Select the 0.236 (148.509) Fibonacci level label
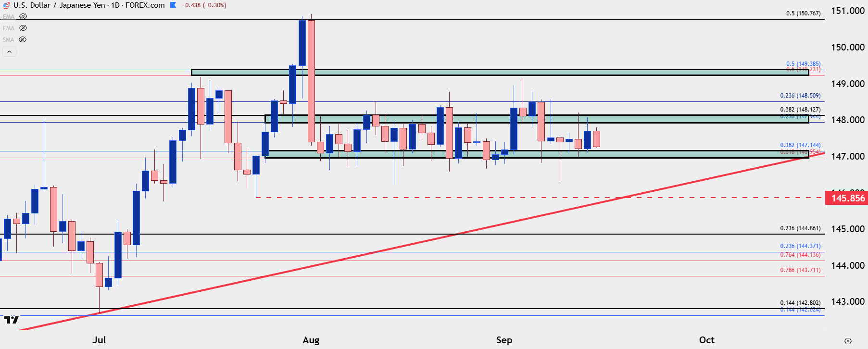Viewport: 868px width, 349px height. pyautogui.click(x=801, y=96)
